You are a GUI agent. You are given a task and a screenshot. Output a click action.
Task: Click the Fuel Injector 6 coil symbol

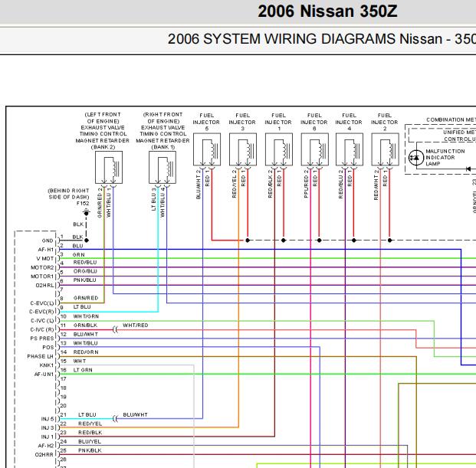tap(315, 149)
